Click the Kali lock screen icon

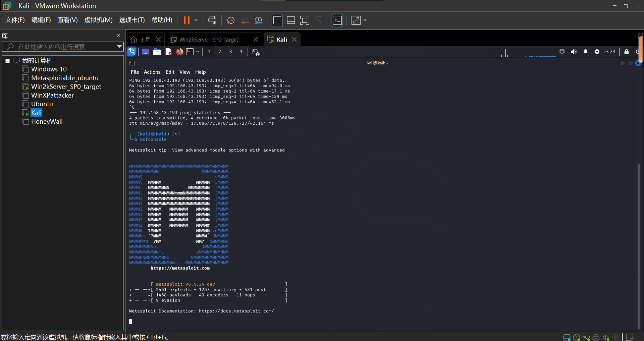tap(626, 52)
